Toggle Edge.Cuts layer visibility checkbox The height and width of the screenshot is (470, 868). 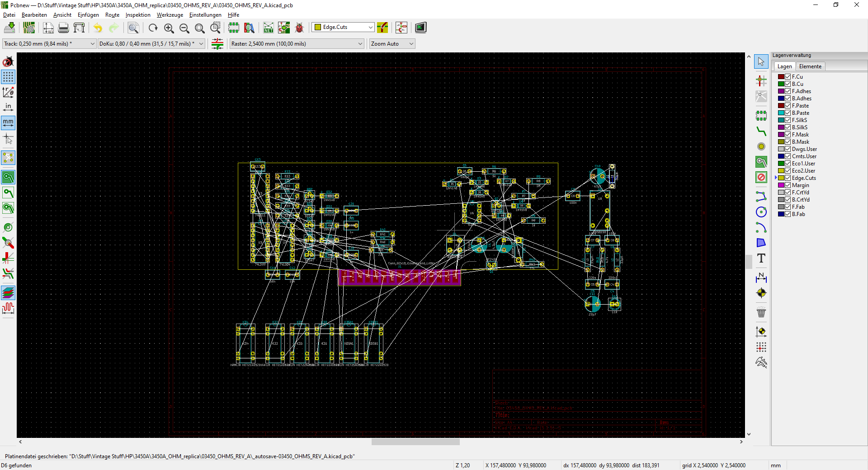click(788, 178)
